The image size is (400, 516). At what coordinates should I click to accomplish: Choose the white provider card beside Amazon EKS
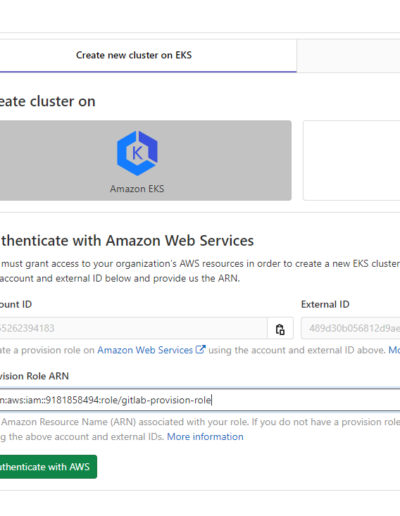coord(352,160)
